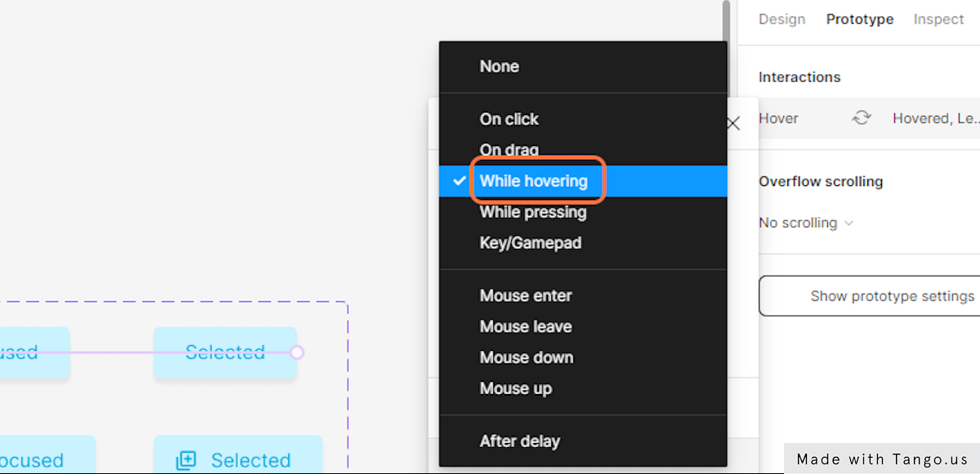Click the plus-square icon on the bottom Selected variant
Image resolution: width=980 pixels, height=474 pixels.
click(x=186, y=460)
